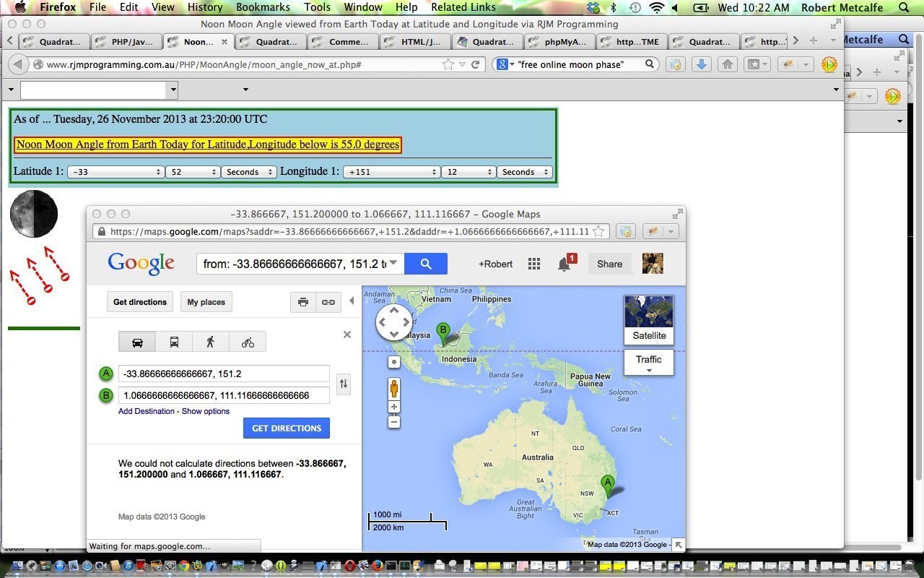924x578 pixels.
Task: Open Google notifications bell
Action: (565, 264)
